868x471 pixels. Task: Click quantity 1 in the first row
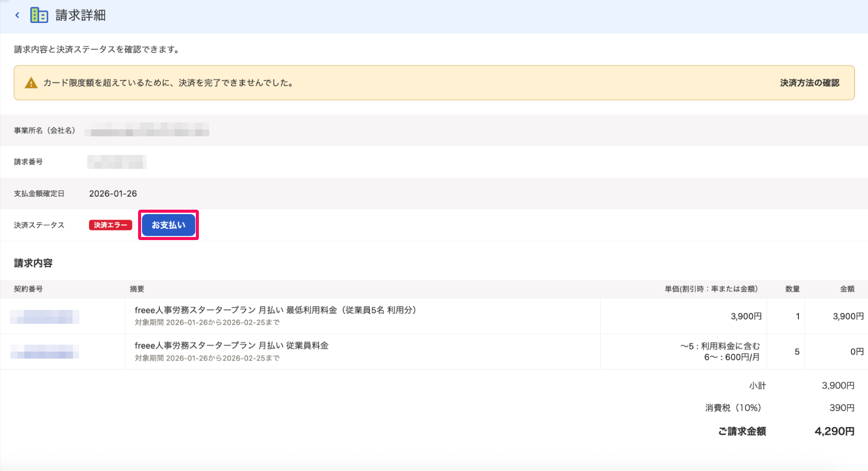pyautogui.click(x=797, y=316)
